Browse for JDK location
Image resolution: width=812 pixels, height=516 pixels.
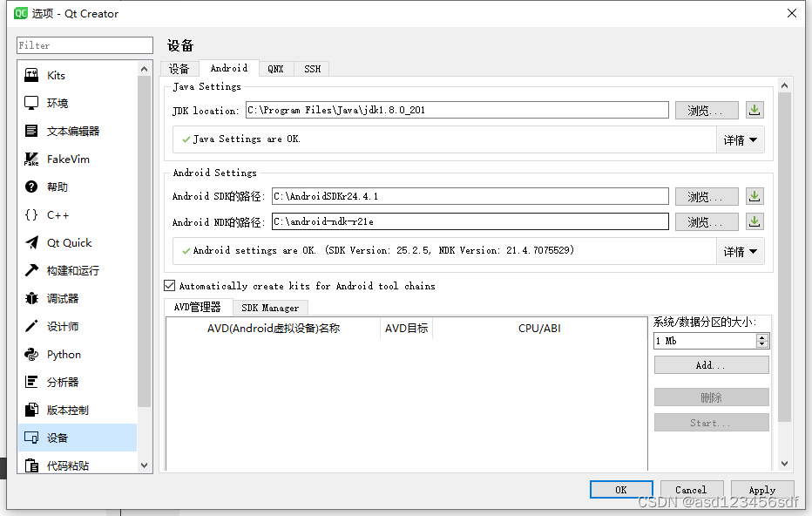click(707, 111)
